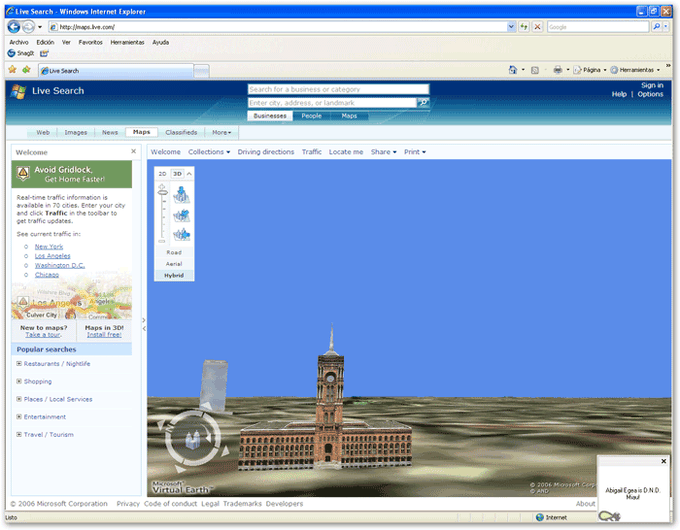680x530 pixels.
Task: Expand Entertainment category
Action: click(x=19, y=417)
